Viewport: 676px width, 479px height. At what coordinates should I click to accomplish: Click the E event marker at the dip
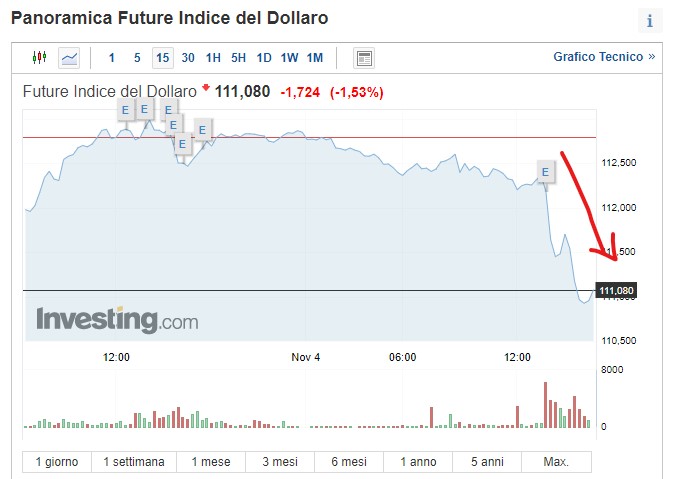tap(182, 143)
